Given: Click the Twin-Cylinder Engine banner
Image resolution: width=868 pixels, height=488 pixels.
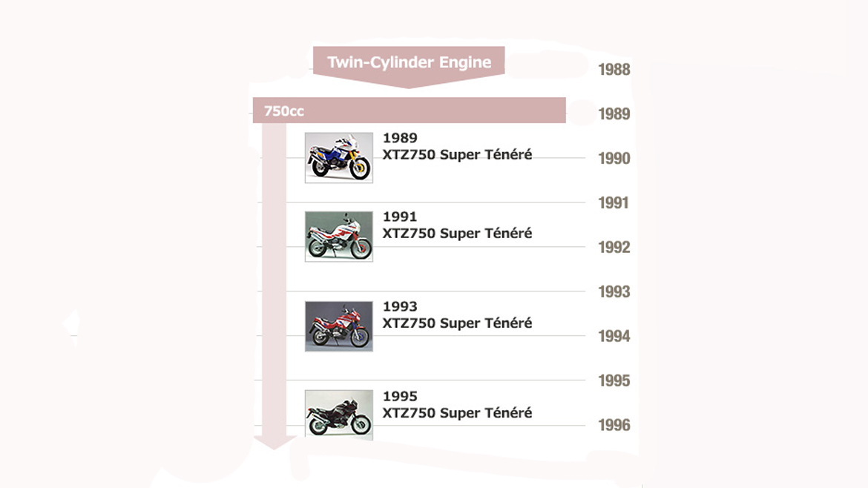Looking at the screenshot, I should coord(409,67).
